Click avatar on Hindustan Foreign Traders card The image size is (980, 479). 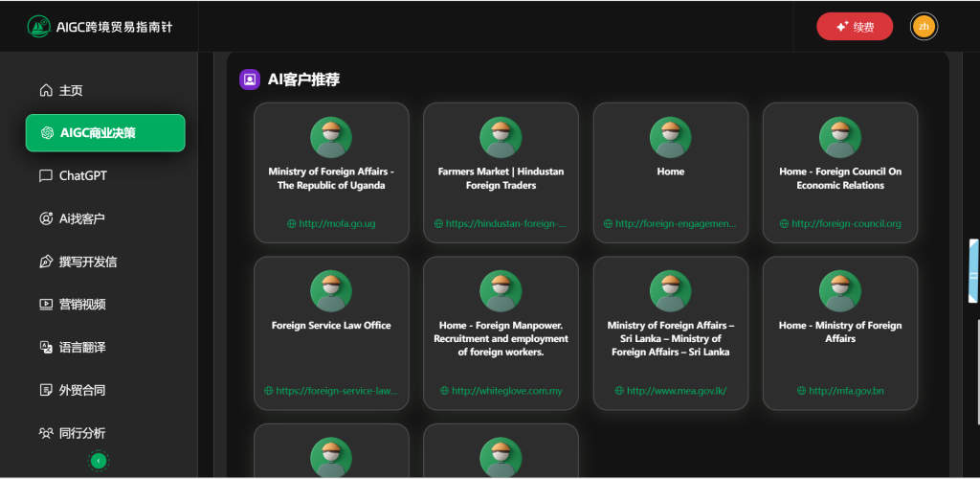click(501, 138)
